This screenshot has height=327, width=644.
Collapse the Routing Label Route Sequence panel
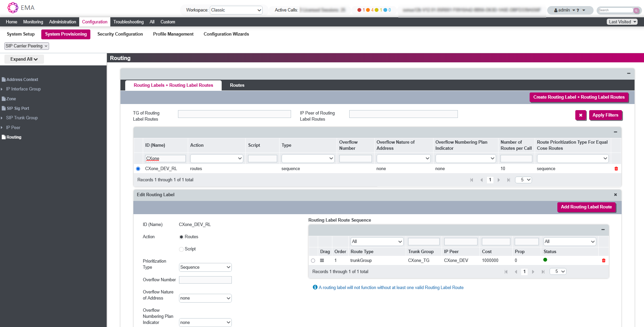coord(603,230)
